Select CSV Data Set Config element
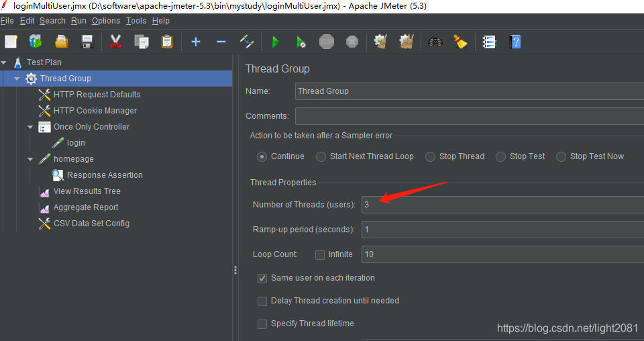The image size is (644, 341). pos(92,224)
